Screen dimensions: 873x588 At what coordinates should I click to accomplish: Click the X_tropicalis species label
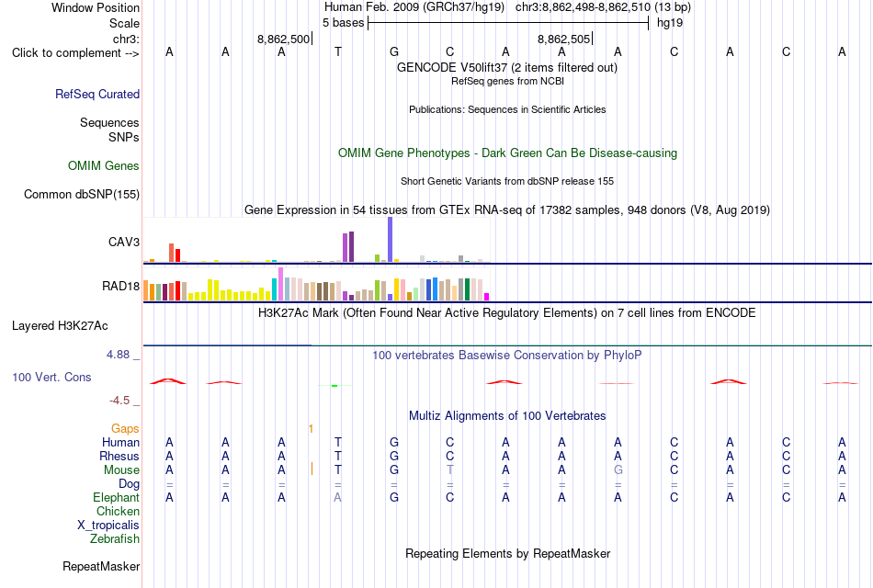[x=108, y=526]
